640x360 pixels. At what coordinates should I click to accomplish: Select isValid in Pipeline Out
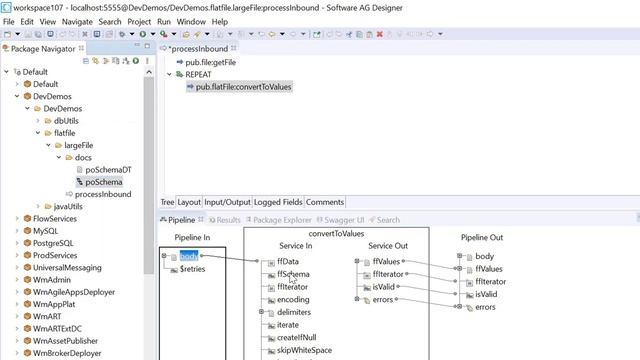[486, 294]
